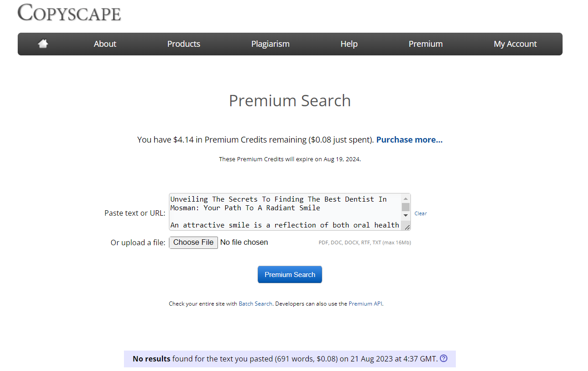Image resolution: width=588 pixels, height=371 pixels.
Task: Click the Copyscape logo
Action: (x=69, y=12)
